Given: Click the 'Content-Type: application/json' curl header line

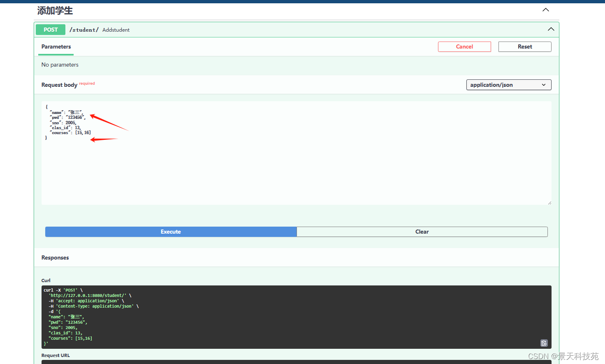Looking at the screenshot, I should [x=94, y=306].
